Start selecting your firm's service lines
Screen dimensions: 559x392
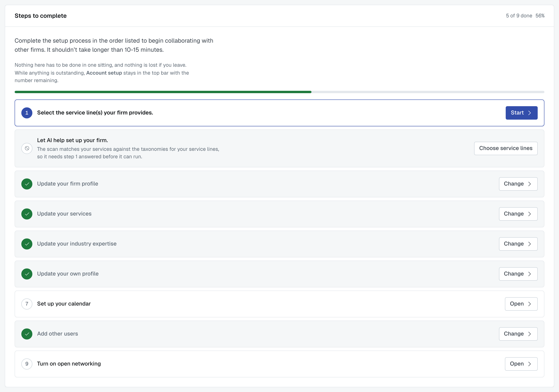click(521, 113)
